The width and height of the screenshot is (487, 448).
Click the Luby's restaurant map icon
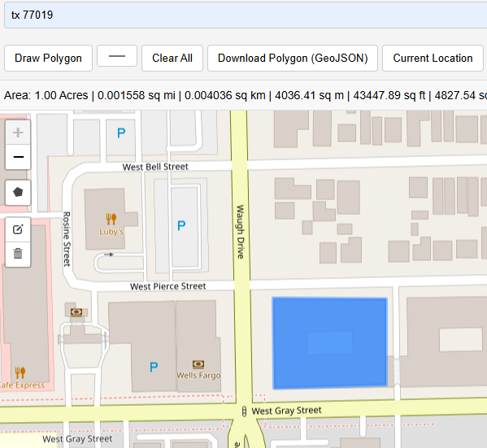click(x=111, y=219)
